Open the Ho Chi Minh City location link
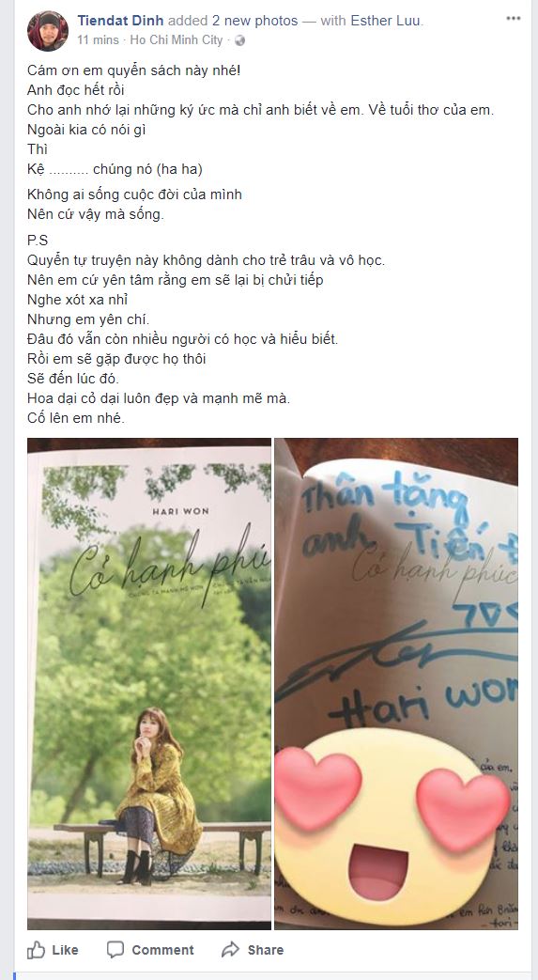This screenshot has width=538, height=980. (x=177, y=40)
